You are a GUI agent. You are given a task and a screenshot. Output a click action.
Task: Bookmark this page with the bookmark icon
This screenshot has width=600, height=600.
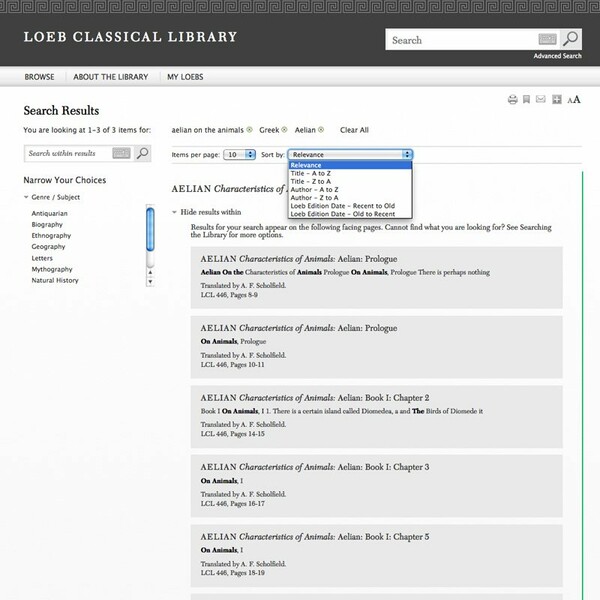click(527, 99)
